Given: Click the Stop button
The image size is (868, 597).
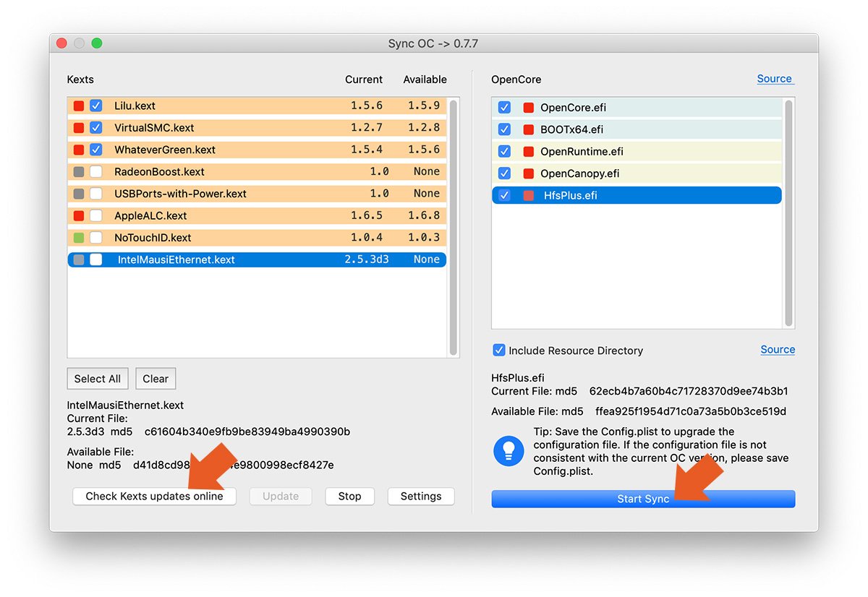Looking at the screenshot, I should click(x=349, y=497).
